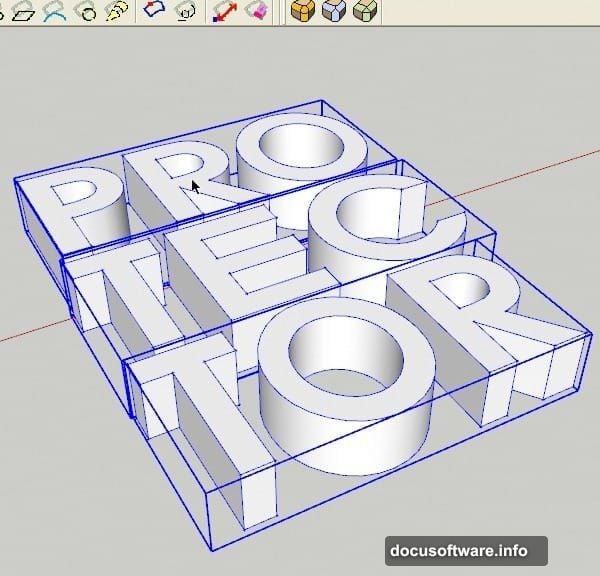600x576 pixels.
Task: Select the yellow pencil freehand-on-surface tool
Action: tap(116, 11)
